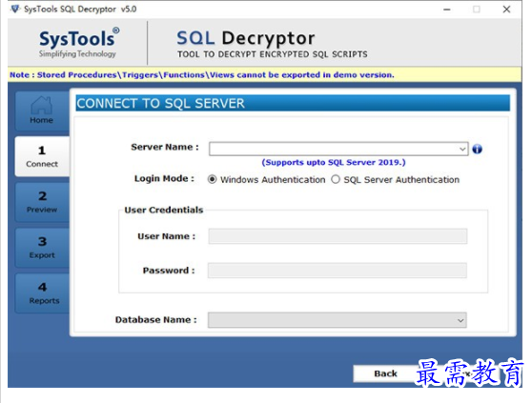Image resolution: width=532 pixels, height=403 pixels.
Task: Click the User Name input field
Action: click(338, 236)
